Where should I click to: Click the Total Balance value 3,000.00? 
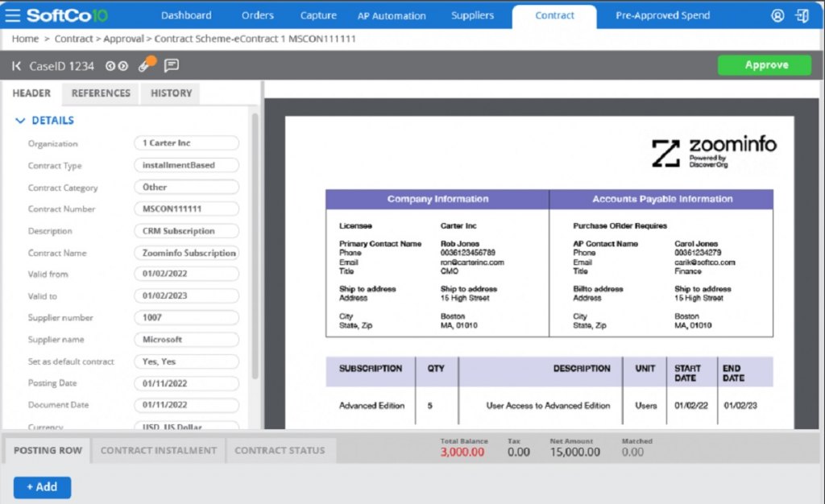(462, 452)
